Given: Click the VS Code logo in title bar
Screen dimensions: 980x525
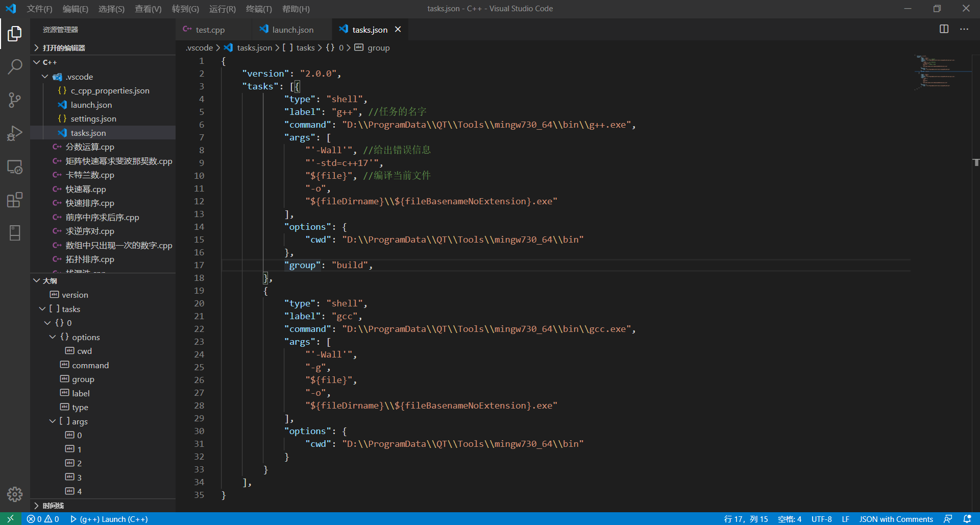Looking at the screenshot, I should 11,9.
